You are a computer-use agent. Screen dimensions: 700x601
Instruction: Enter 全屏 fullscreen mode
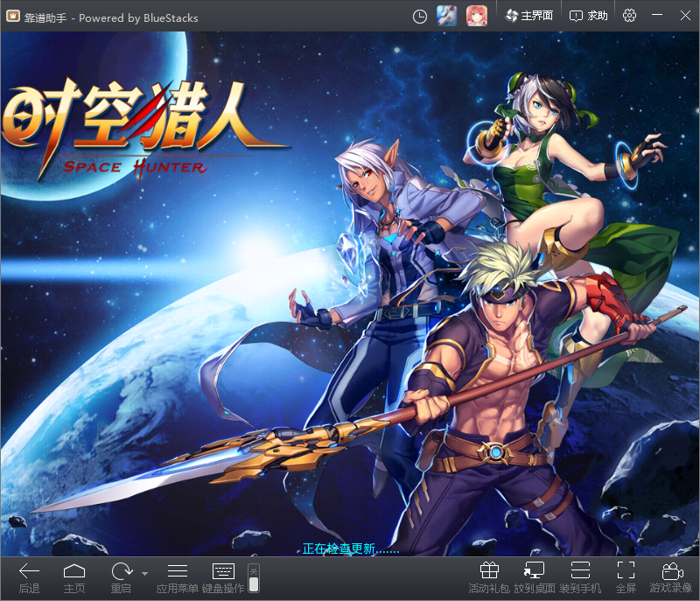tap(626, 572)
